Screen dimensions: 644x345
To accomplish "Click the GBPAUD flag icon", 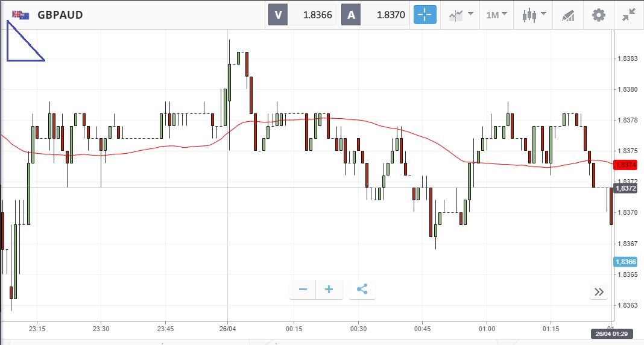I will point(21,15).
